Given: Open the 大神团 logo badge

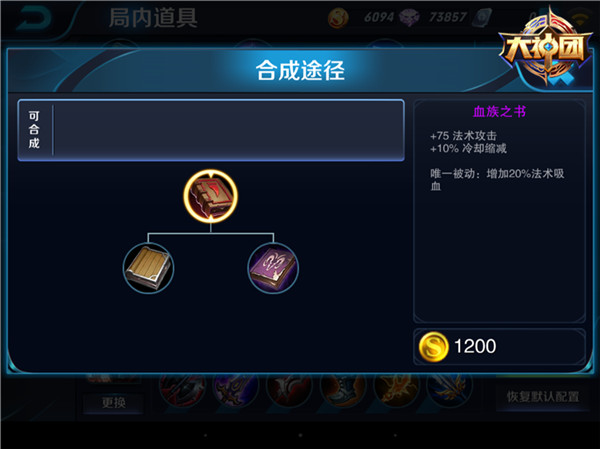Looking at the screenshot, I should [x=546, y=46].
